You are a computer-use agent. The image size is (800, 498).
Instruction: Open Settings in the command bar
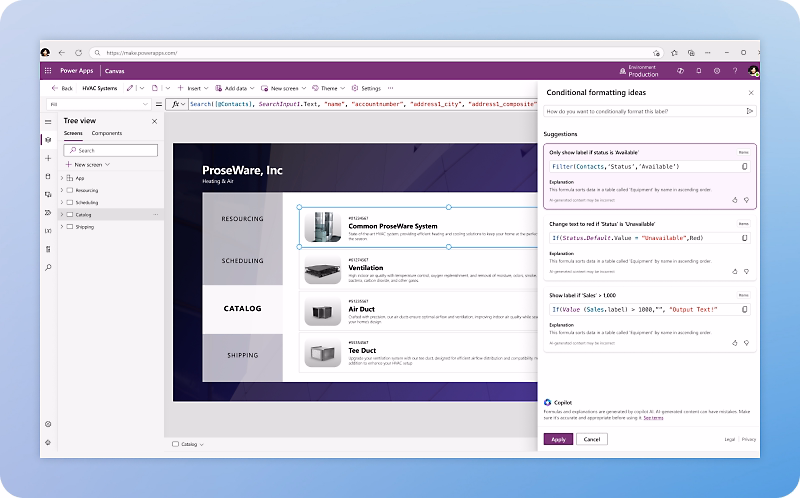pos(366,88)
